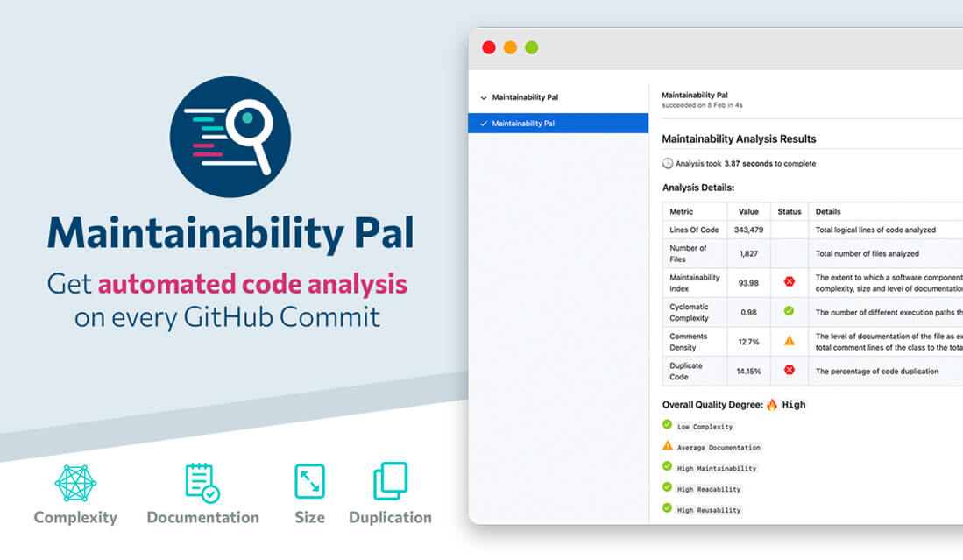The image size is (963, 560).
Task: Click the 14.15% value cell
Action: tap(748, 372)
